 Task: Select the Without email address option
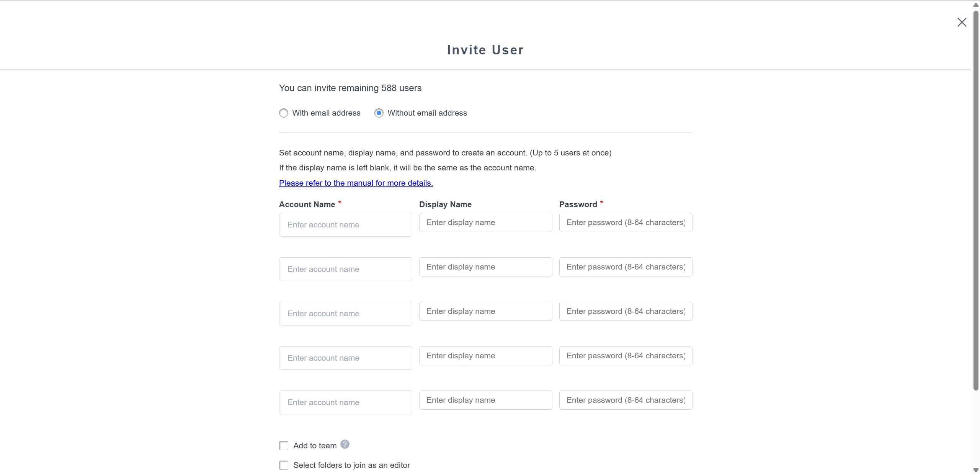coord(379,113)
